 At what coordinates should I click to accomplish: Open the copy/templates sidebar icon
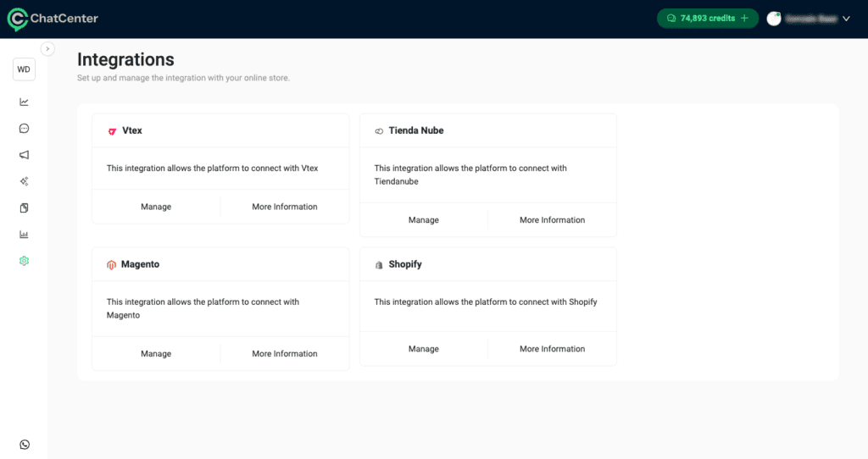tap(24, 207)
